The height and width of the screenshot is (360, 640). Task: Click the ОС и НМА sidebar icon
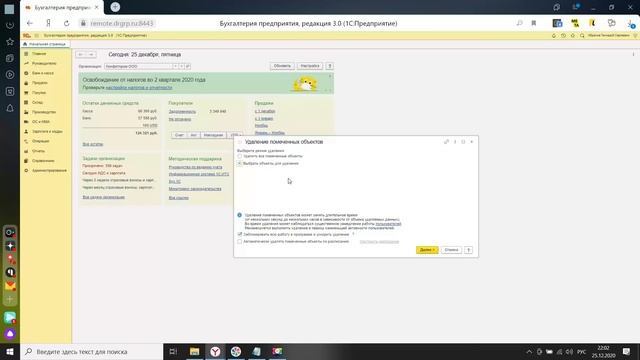[x=26, y=122]
